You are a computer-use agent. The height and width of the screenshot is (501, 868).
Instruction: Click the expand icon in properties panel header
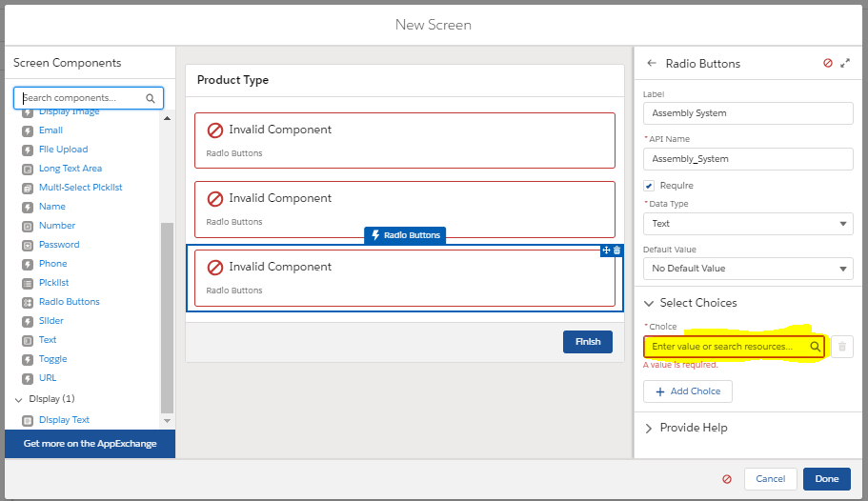click(x=845, y=64)
